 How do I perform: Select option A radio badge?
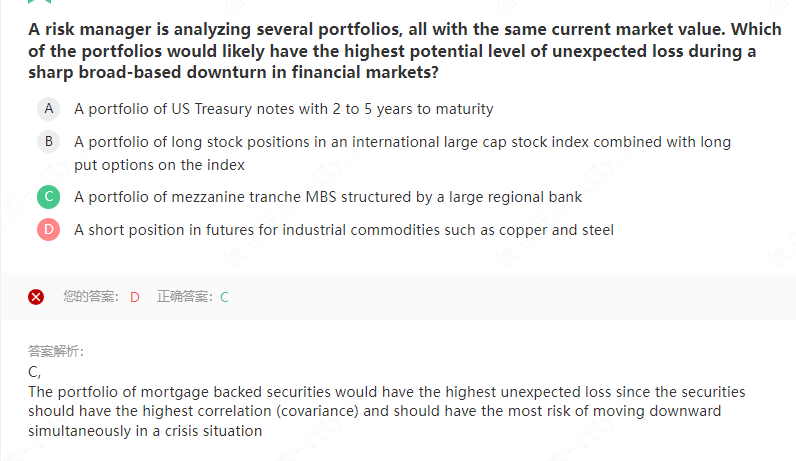pos(48,108)
